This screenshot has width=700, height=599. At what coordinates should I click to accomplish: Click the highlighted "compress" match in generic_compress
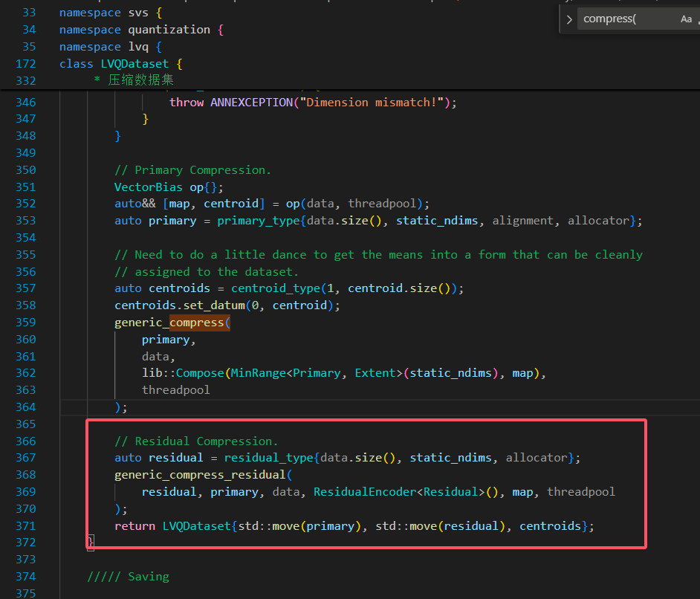click(199, 323)
